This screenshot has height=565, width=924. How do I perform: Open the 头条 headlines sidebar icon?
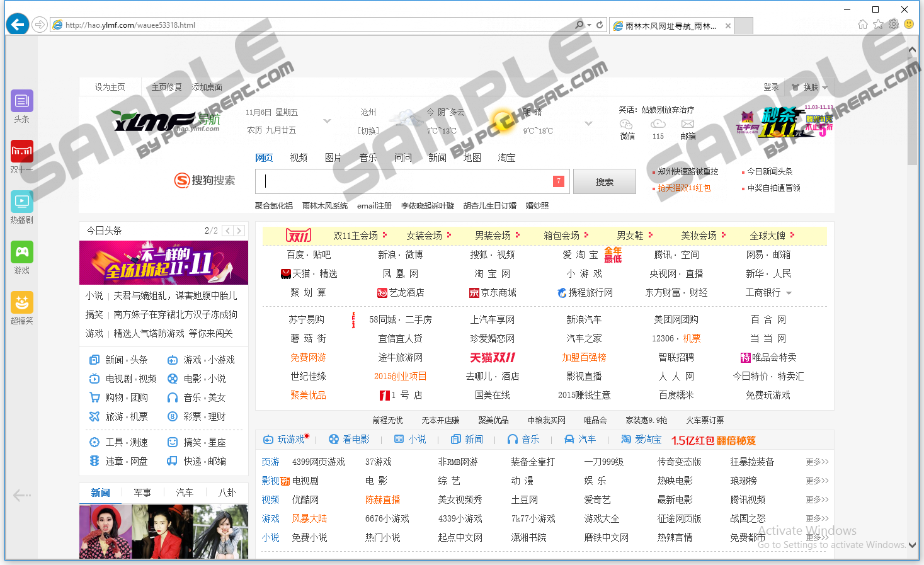[22, 101]
